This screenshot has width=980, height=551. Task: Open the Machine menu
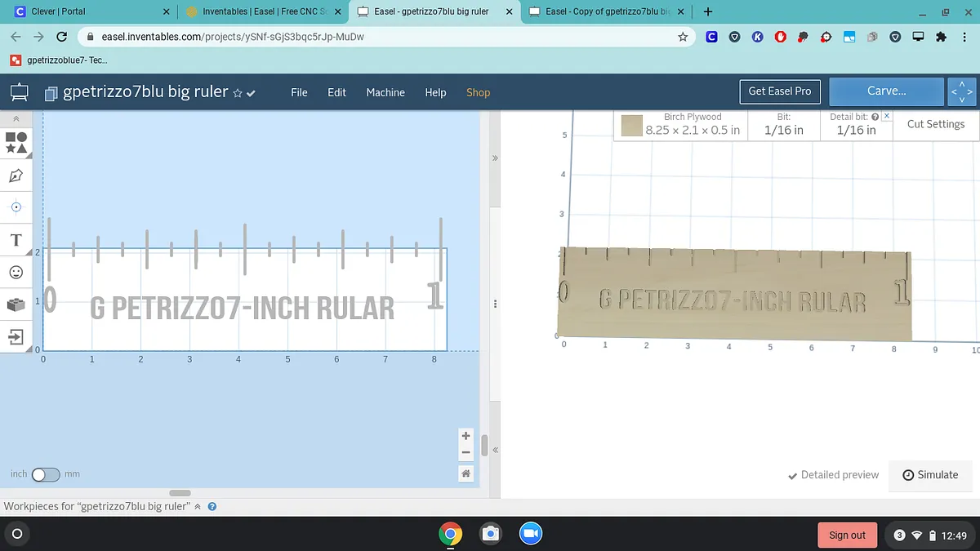point(385,92)
